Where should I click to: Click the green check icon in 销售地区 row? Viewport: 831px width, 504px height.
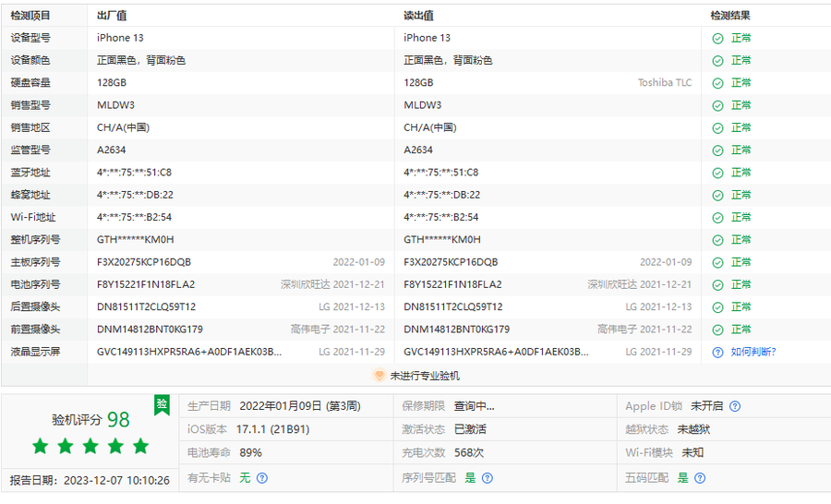(717, 128)
